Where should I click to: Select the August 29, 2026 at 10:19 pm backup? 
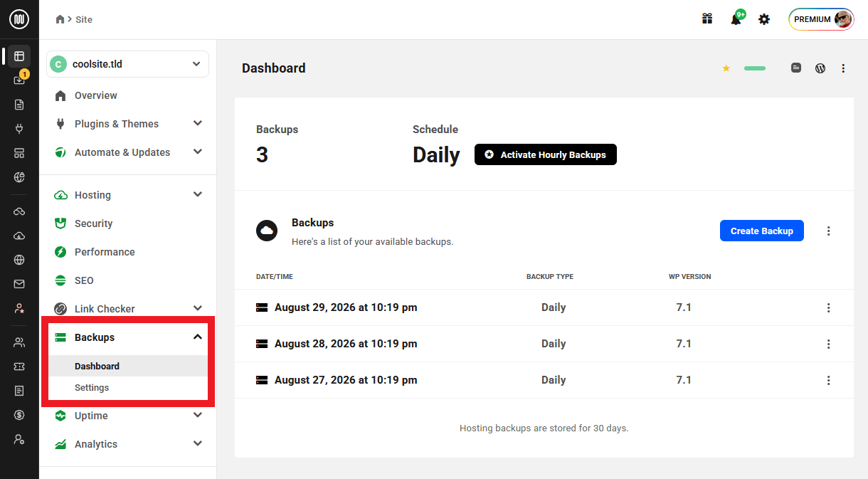(346, 307)
